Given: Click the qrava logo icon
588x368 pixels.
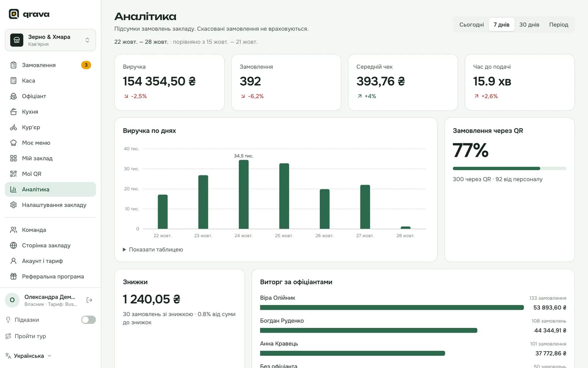Looking at the screenshot, I should (x=14, y=14).
